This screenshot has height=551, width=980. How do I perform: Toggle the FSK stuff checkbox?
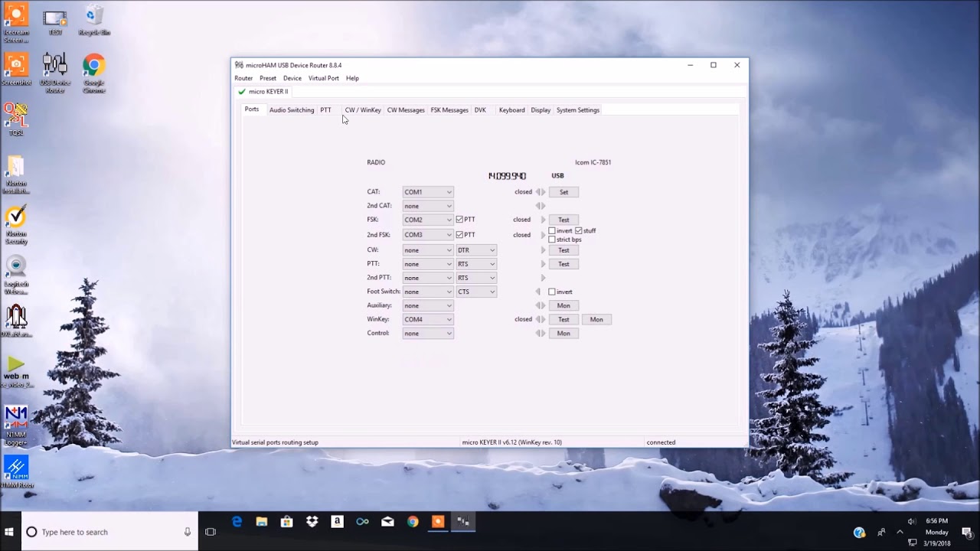click(x=579, y=230)
